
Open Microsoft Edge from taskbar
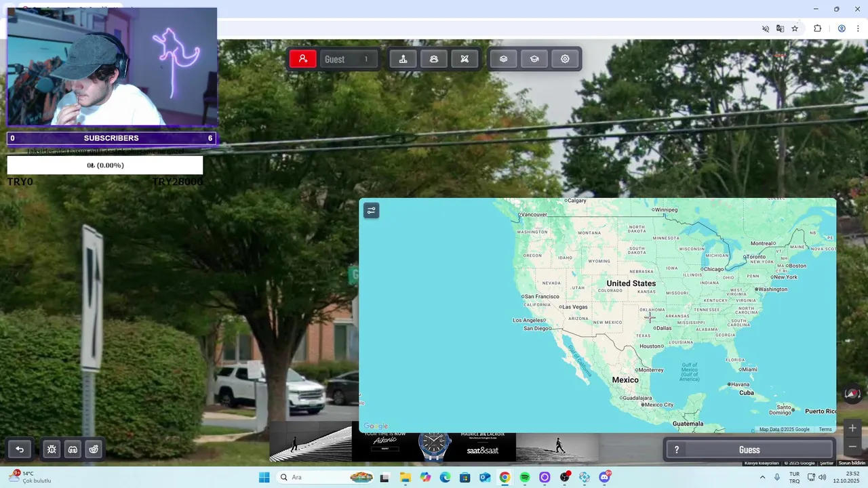point(445,477)
